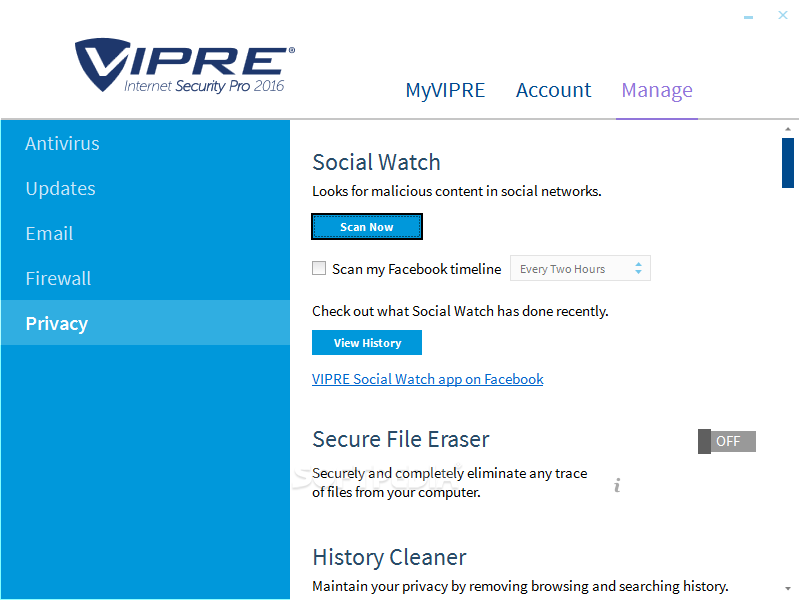The width and height of the screenshot is (800, 600).
Task: Click the scrollbar up arrow
Action: [x=788, y=129]
